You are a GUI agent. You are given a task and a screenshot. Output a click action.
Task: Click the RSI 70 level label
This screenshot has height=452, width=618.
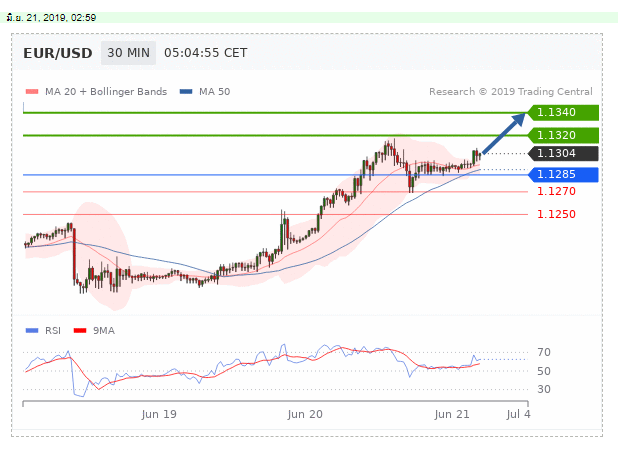544,352
